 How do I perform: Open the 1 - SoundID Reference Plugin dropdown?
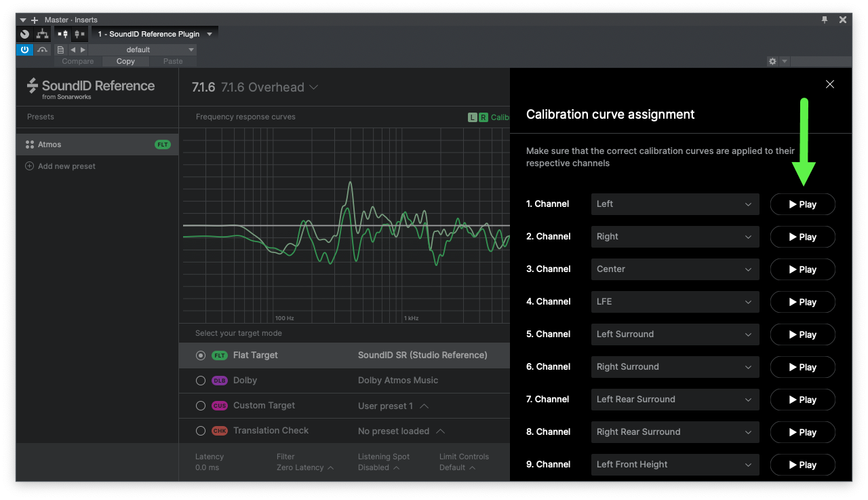[x=155, y=34]
